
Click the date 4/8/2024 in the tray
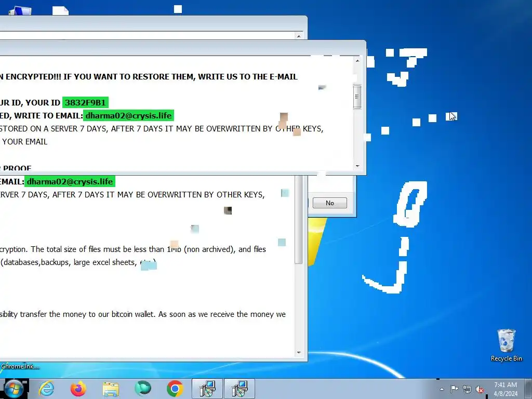pyautogui.click(x=506, y=394)
